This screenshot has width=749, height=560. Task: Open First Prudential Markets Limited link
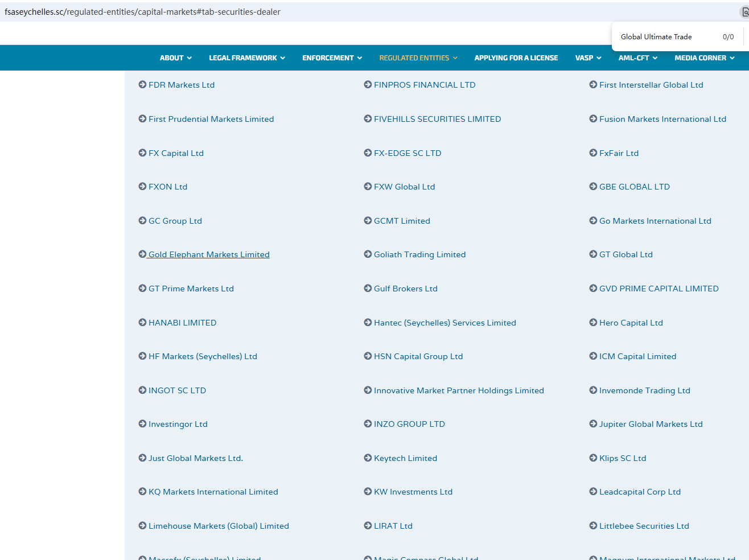[x=211, y=119]
